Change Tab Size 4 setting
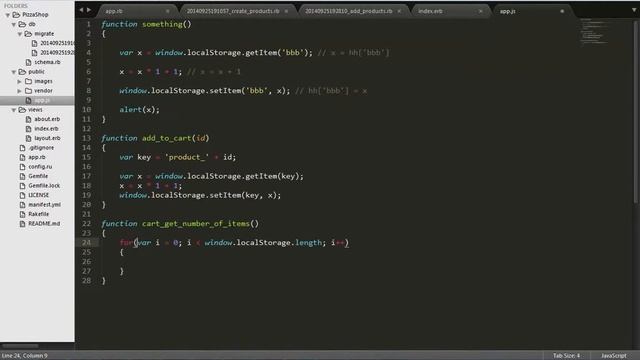Image resolution: width=640 pixels, height=360 pixels. coord(566,356)
